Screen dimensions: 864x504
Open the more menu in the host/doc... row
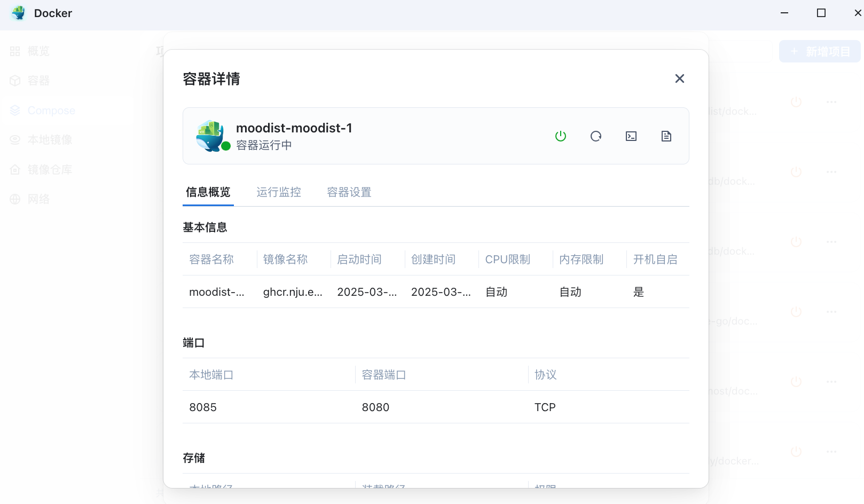click(831, 382)
